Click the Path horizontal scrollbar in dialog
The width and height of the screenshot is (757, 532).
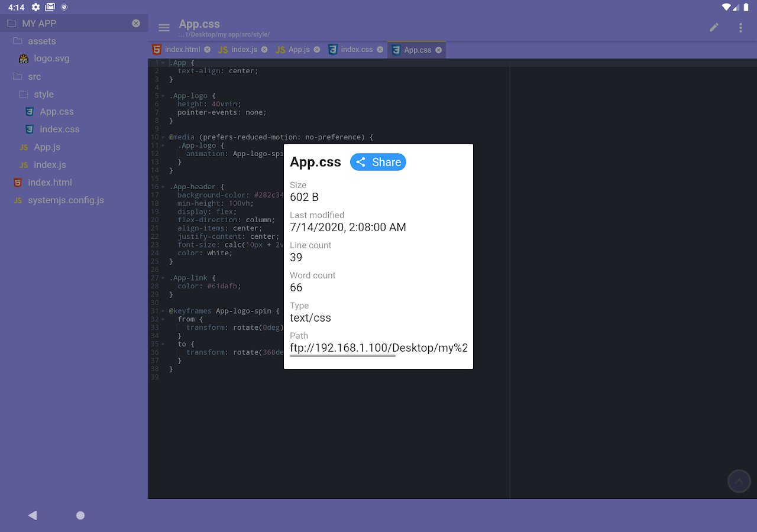(342, 356)
